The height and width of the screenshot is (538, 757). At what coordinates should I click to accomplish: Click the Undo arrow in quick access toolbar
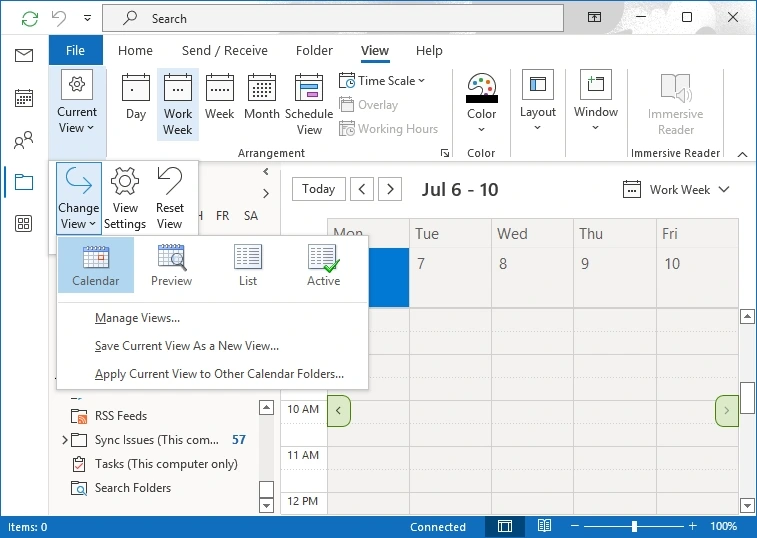point(59,19)
